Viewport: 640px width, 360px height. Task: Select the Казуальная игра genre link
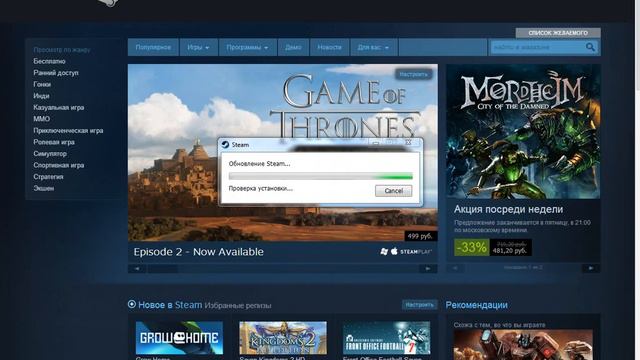[59, 107]
